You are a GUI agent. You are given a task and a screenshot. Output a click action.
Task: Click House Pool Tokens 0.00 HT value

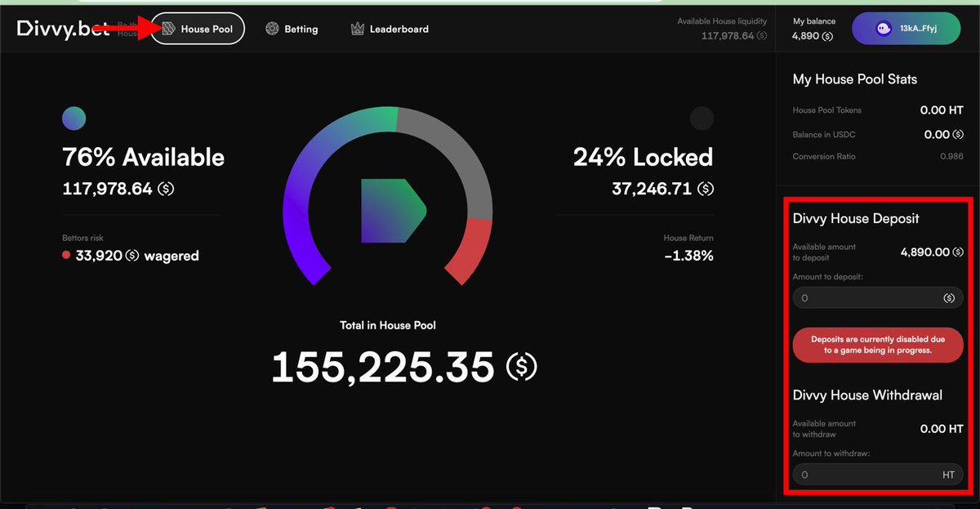point(942,109)
